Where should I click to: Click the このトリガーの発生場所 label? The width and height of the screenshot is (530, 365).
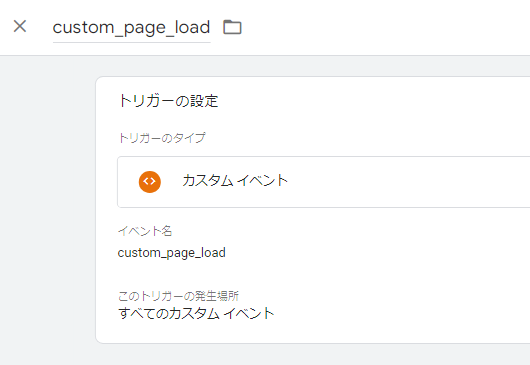(x=178, y=296)
